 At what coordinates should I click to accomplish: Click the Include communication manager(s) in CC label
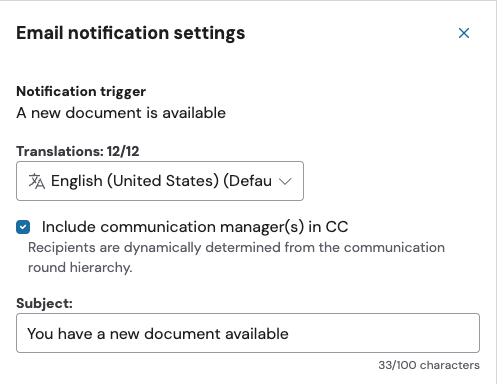[195, 227]
